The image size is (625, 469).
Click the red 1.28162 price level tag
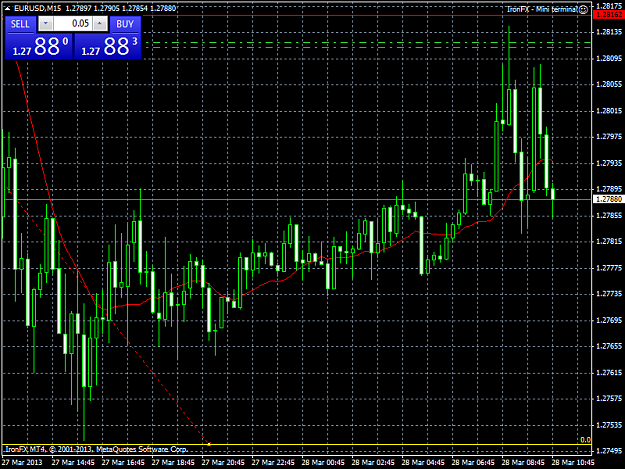[609, 15]
